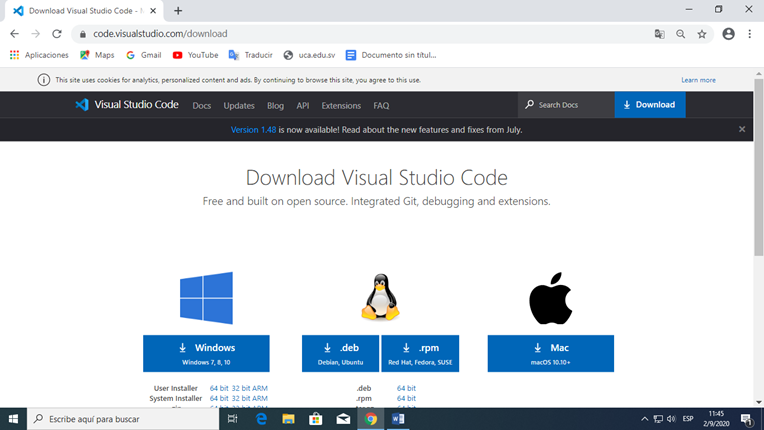Show hidden system tray icons
This screenshot has width=764, height=430.
click(644, 419)
